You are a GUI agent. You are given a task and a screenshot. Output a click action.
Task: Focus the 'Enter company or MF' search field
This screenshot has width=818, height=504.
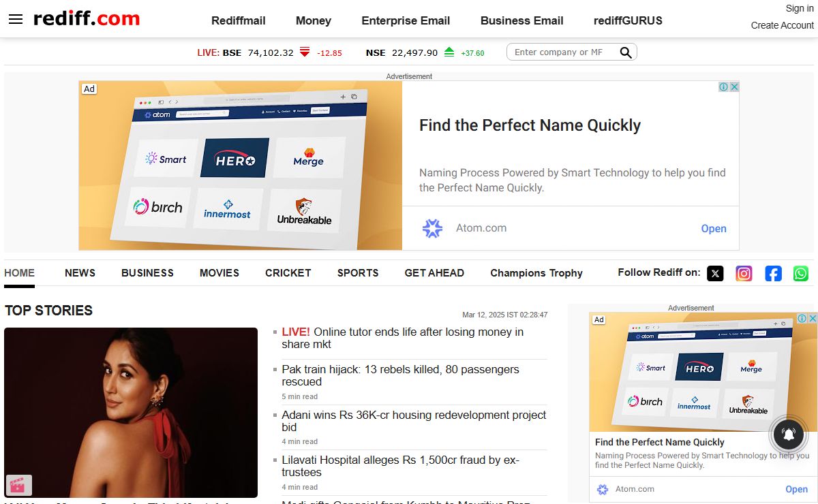562,52
